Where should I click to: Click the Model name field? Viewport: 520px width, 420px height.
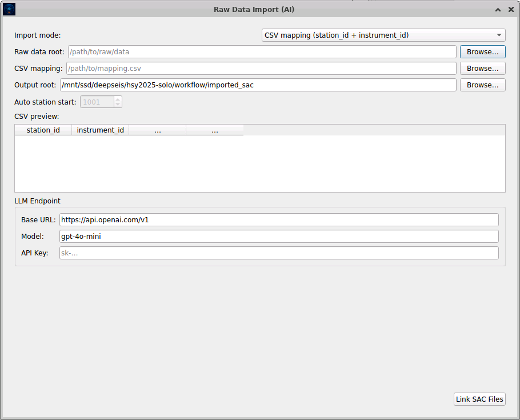point(279,236)
